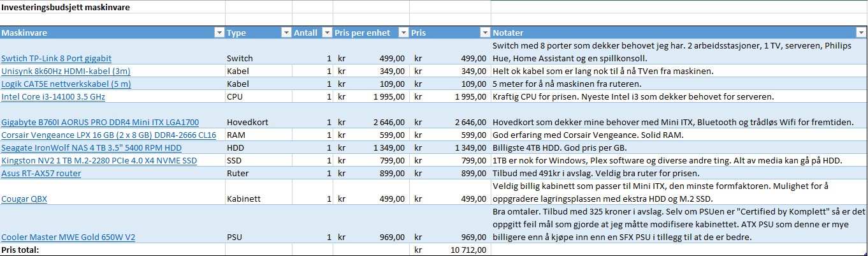
Task: Open the Corsair Vengeance LPX 16 GB link
Action: [x=108, y=135]
